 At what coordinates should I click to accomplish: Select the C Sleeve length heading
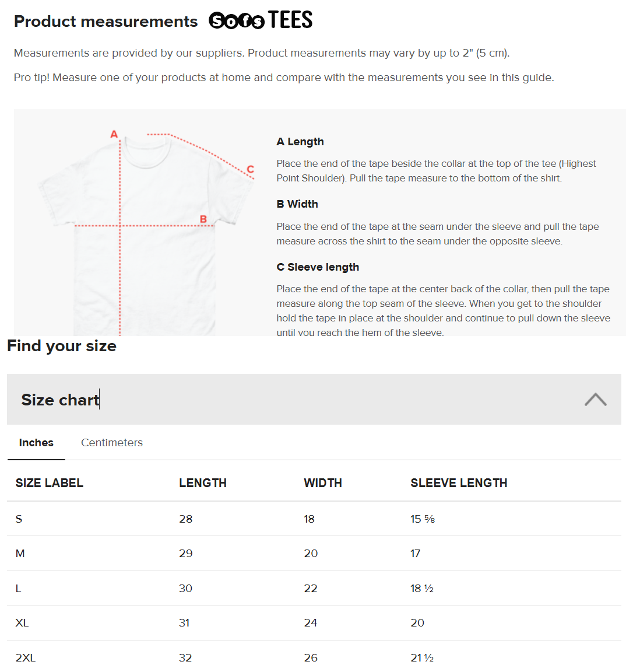pos(318,267)
